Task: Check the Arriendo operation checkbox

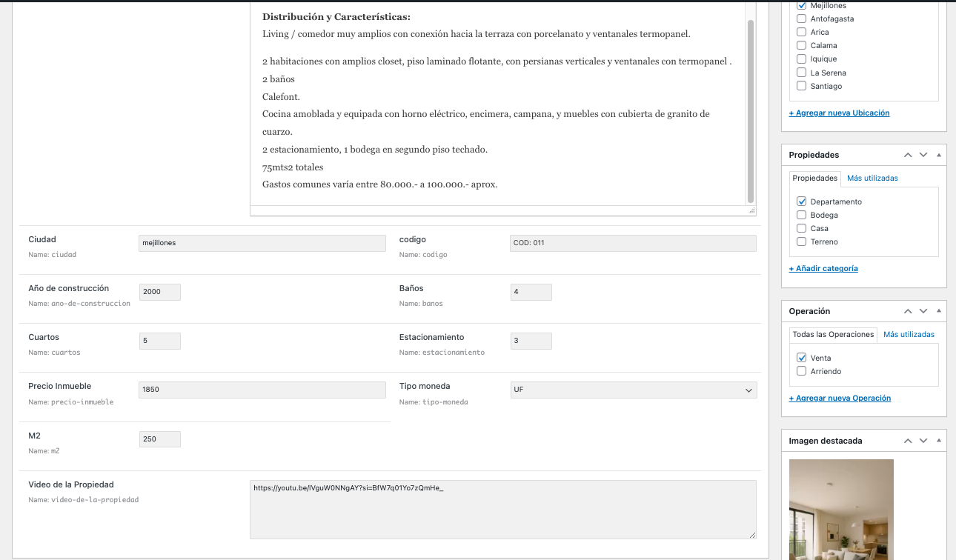Action: point(801,371)
